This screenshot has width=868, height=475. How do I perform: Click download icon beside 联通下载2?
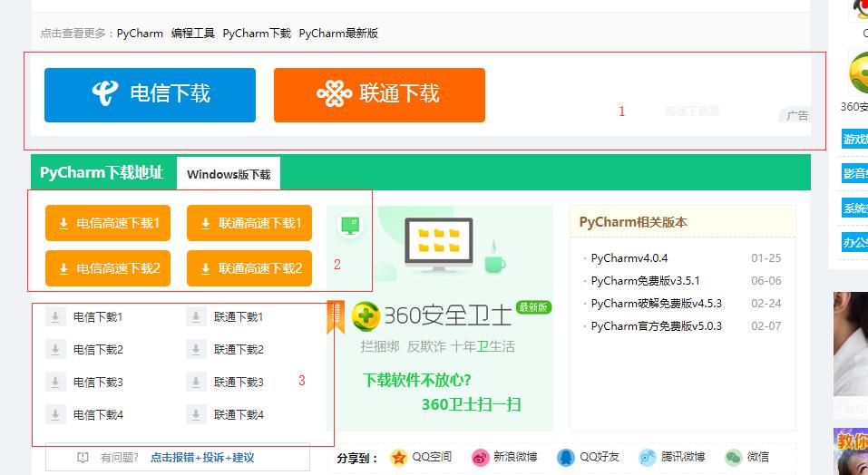(196, 350)
